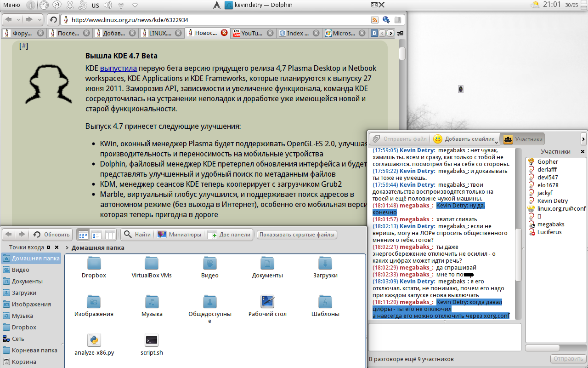Click the chat message input field
Screen dimensions: 588x368
(445, 338)
